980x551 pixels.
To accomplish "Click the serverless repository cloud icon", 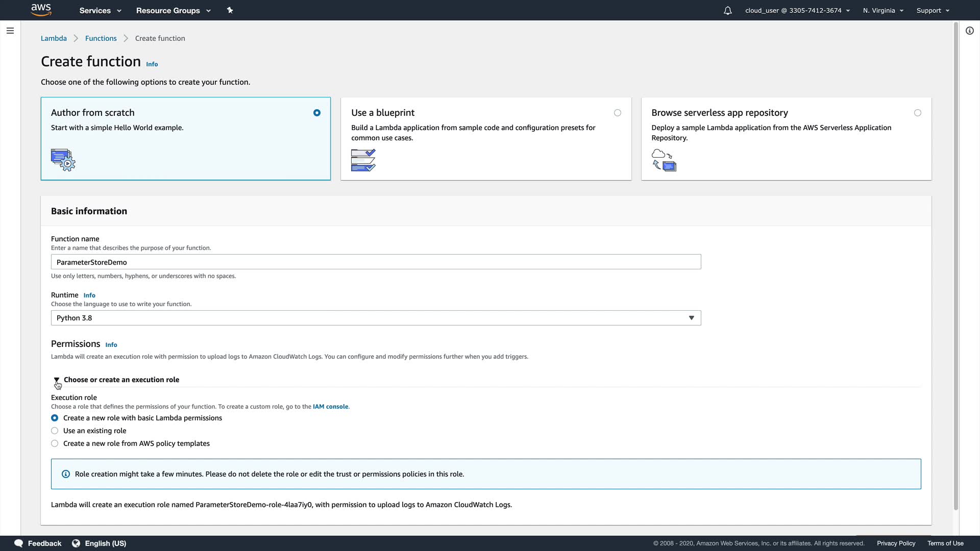I will [x=664, y=160].
